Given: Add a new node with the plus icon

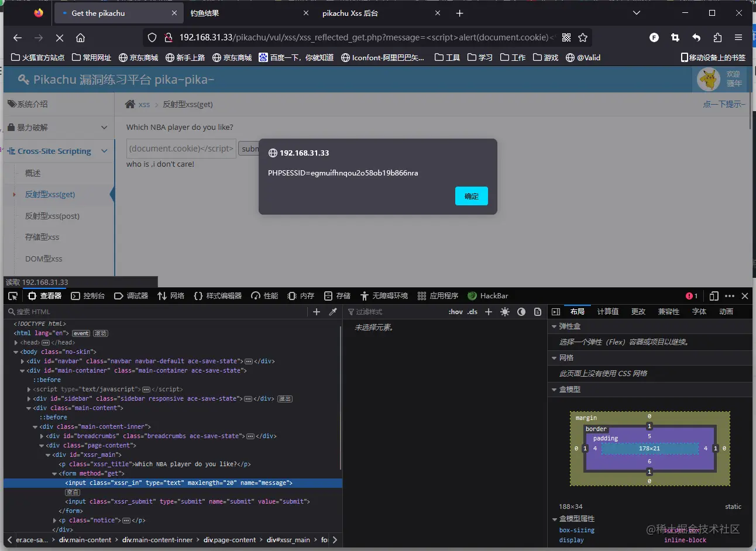Looking at the screenshot, I should 317,312.
